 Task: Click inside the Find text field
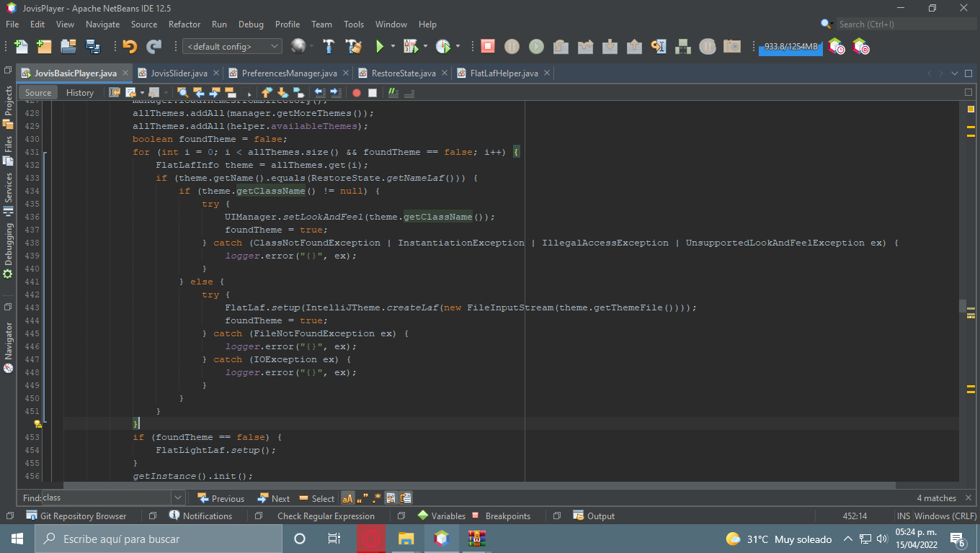click(107, 498)
